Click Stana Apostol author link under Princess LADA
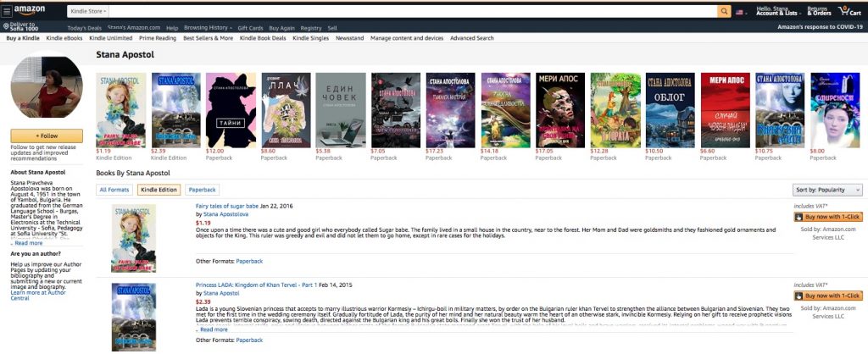 tap(221, 293)
